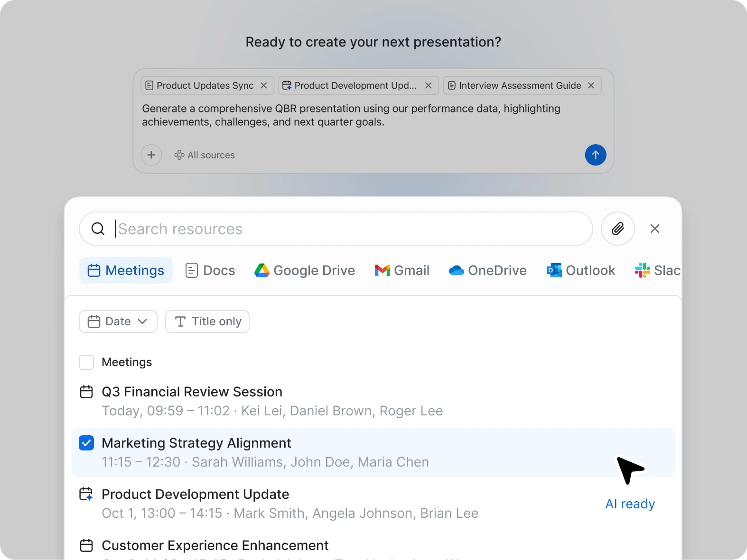Click attendees line Mark Smith, Angela Johnson
This screenshot has width=747, height=560.
tap(356, 513)
